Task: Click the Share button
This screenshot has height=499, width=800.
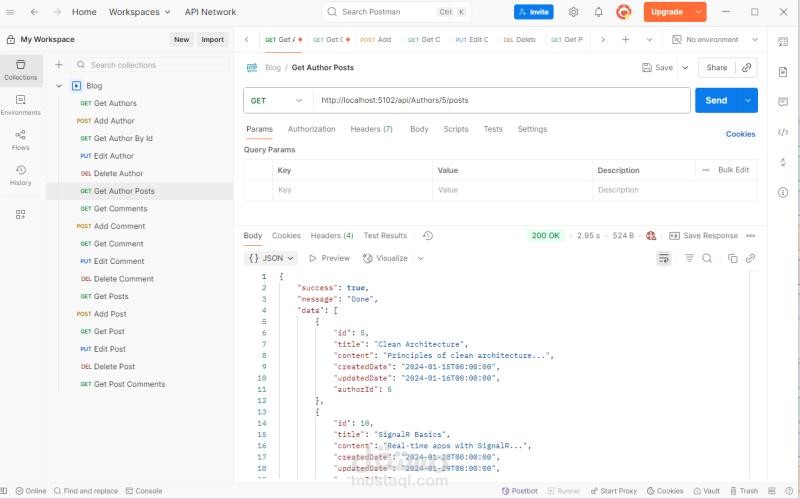Action: click(x=716, y=67)
